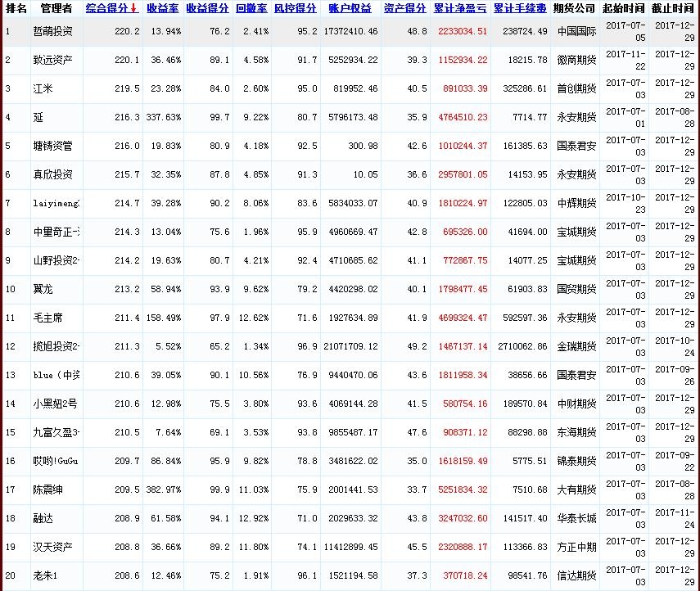Sort by the 累计净盈亏 column header
The image size is (700, 591).
460,8
